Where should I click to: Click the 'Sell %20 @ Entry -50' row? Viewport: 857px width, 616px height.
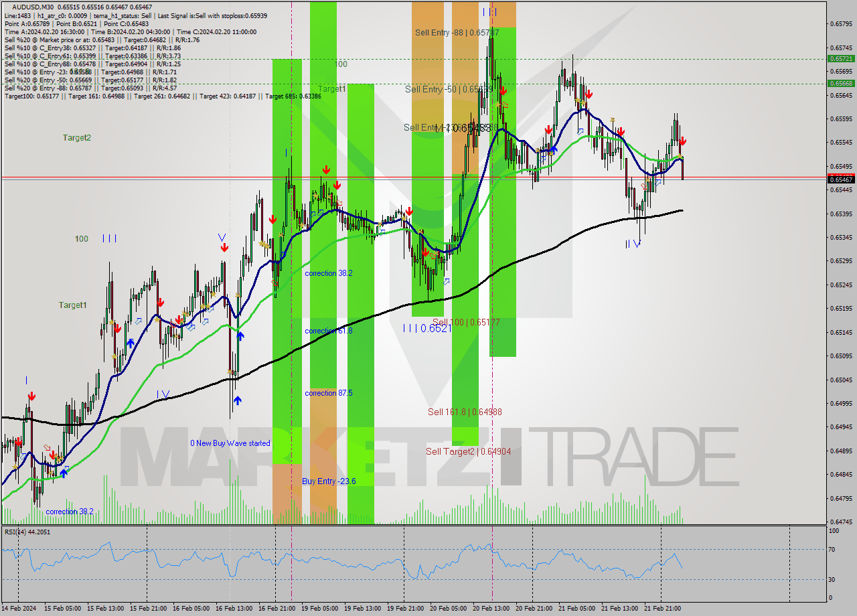click(x=90, y=80)
